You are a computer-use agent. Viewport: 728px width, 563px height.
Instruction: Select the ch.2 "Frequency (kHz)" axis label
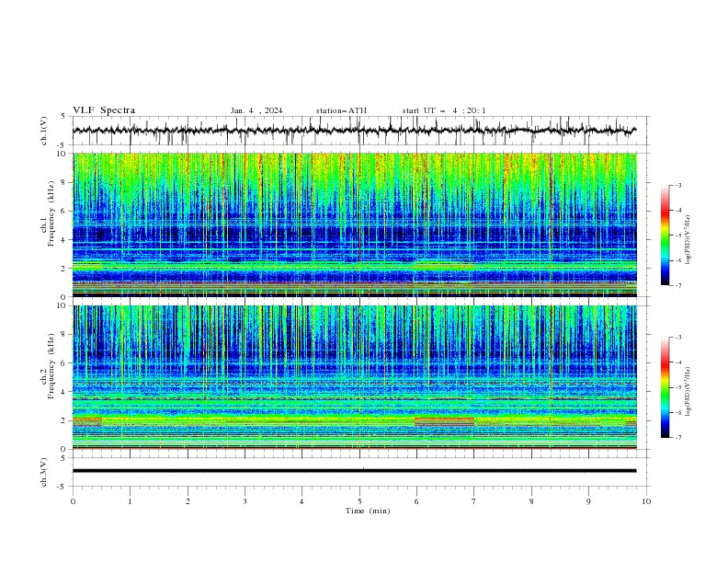(x=51, y=365)
